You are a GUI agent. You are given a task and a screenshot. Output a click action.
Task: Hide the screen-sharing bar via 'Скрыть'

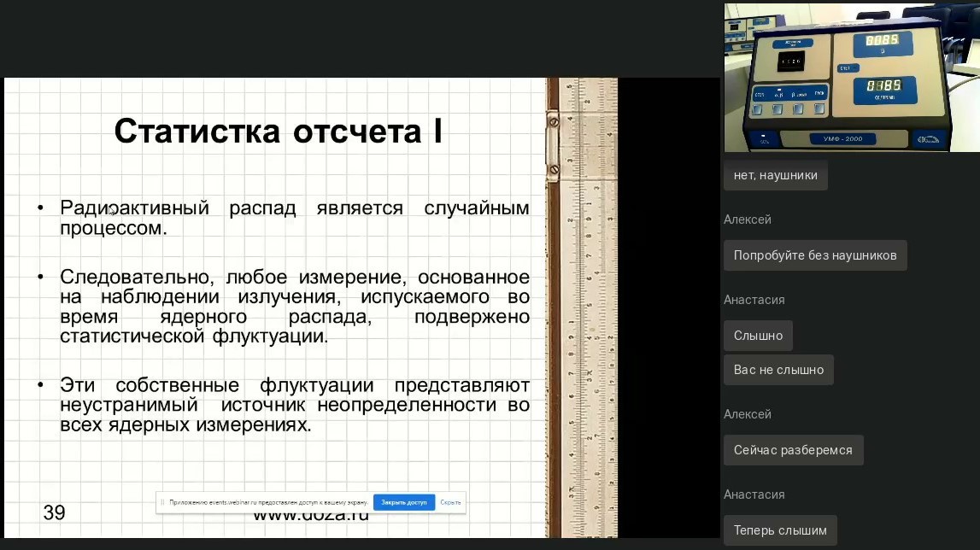coord(450,502)
